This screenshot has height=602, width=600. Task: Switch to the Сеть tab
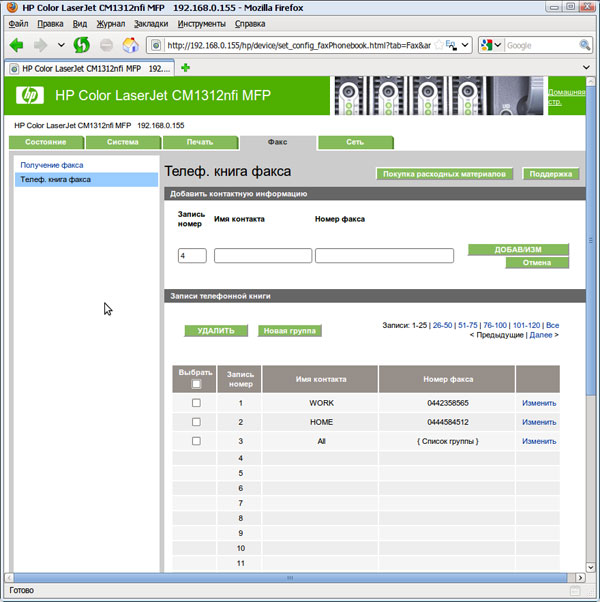tap(355, 142)
